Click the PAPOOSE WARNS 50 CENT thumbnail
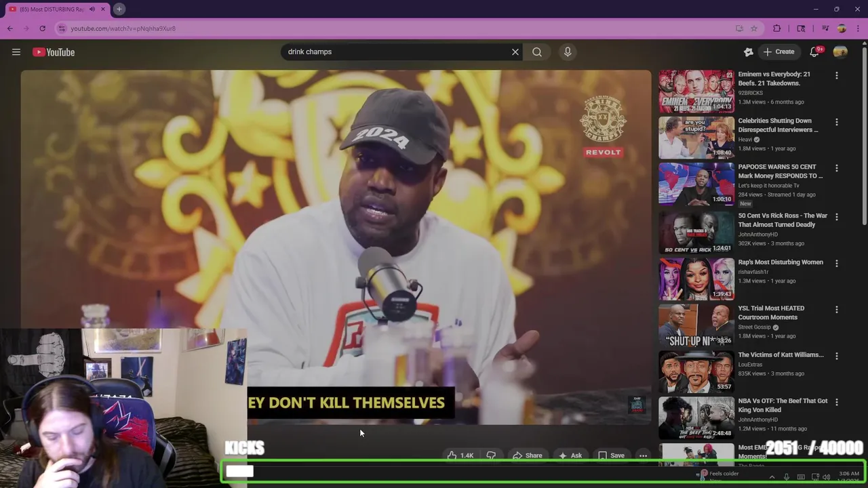Screen dimensions: 868x488 click(x=696, y=184)
